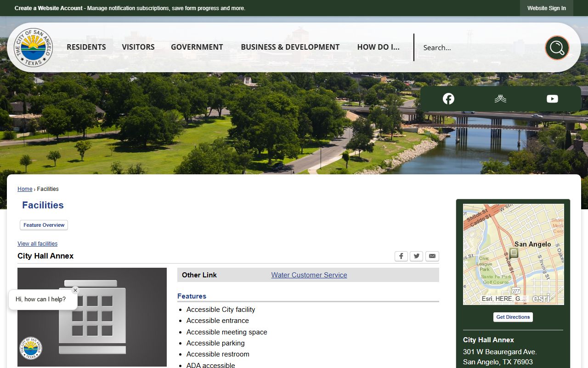
Task: Share City Hall Annex on Twitter
Action: pos(417,256)
